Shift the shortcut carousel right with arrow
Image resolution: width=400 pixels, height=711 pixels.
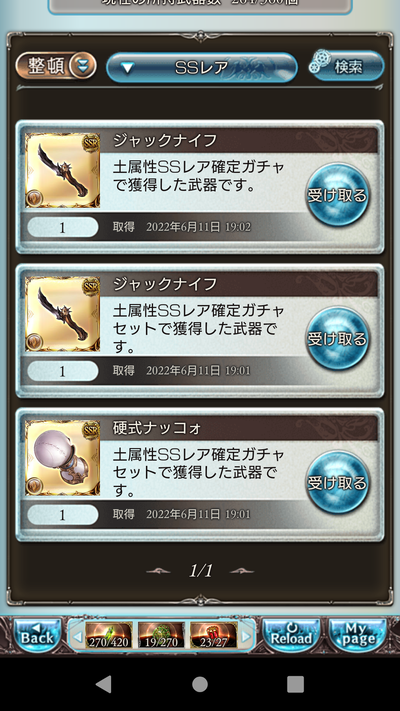(246, 636)
